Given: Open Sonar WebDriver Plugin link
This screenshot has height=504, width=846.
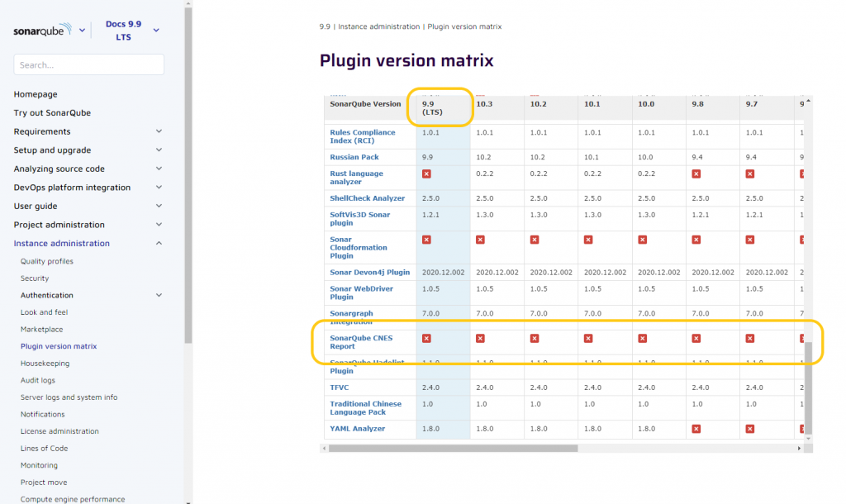Looking at the screenshot, I should [362, 293].
